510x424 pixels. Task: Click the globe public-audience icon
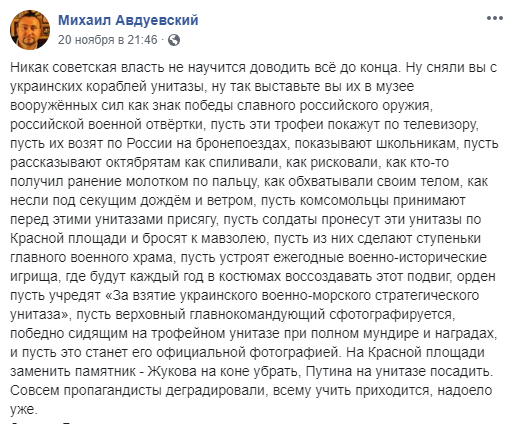(174, 40)
